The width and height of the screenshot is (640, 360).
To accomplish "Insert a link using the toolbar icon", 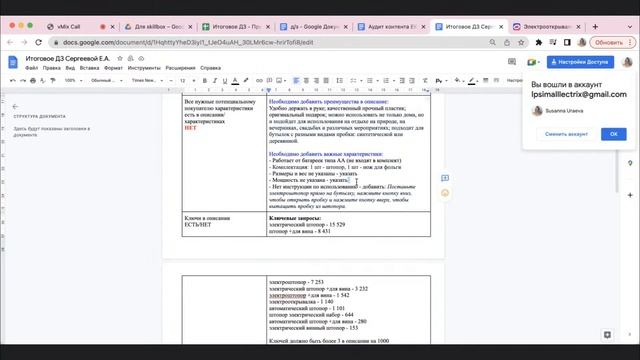I will click(x=259, y=81).
